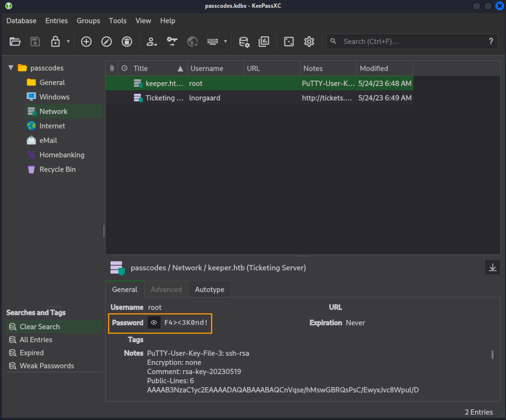
Task: Open database settings icon
Action: (244, 42)
